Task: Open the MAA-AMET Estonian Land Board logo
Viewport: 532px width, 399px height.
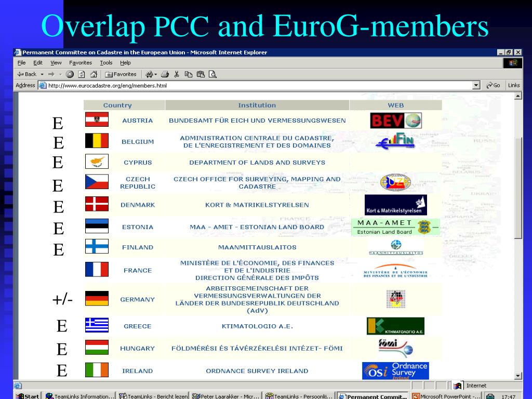Action: tap(395, 227)
